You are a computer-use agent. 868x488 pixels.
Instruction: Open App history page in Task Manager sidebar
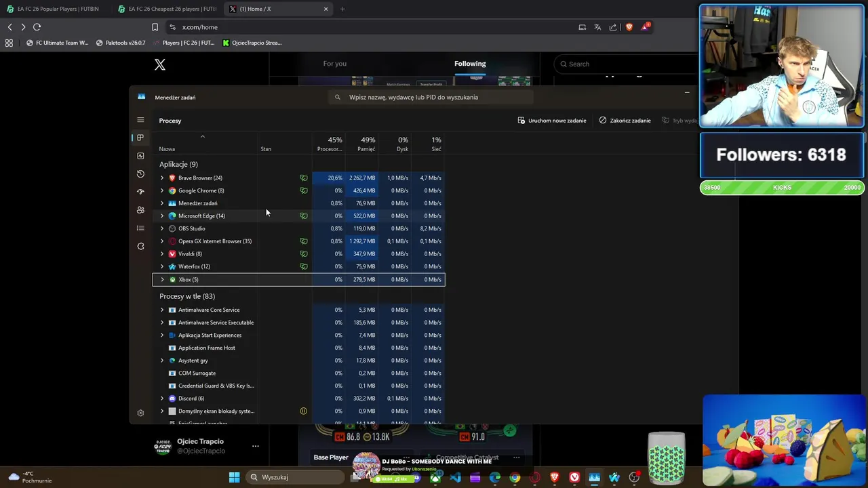(x=140, y=174)
